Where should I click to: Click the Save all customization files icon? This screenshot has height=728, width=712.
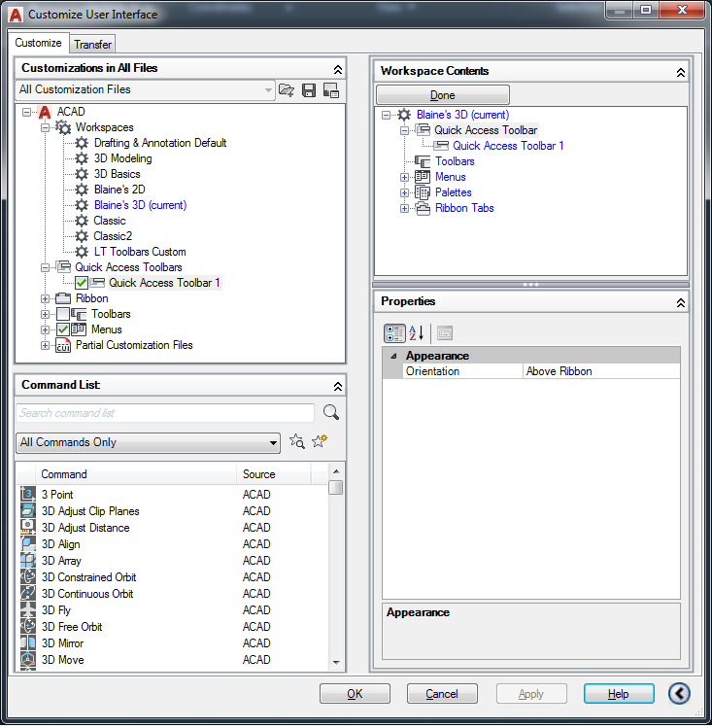pyautogui.click(x=309, y=90)
